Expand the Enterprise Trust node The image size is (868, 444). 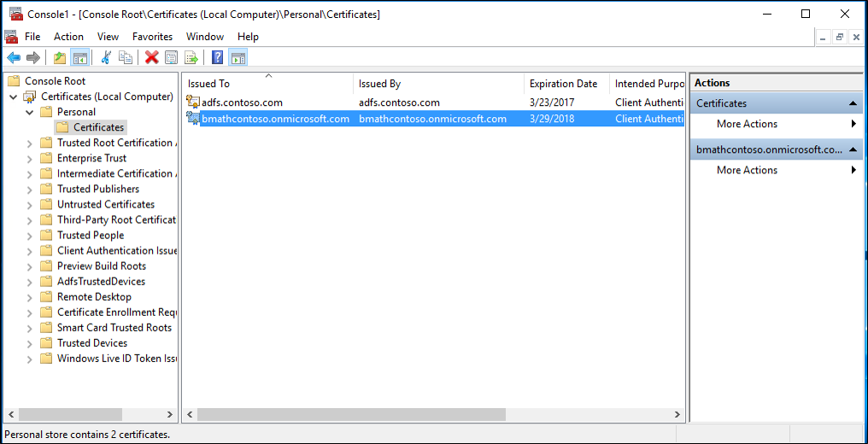pyautogui.click(x=29, y=159)
